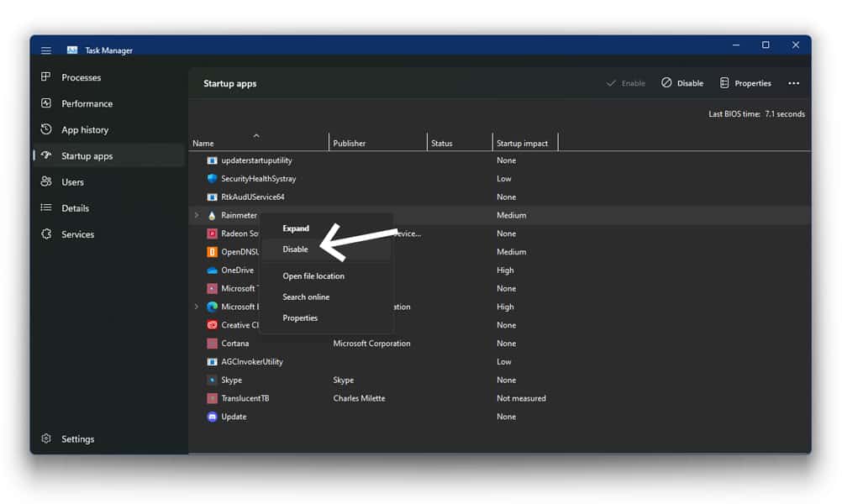
Task: Click the Services puzzle icon
Action: point(46,234)
